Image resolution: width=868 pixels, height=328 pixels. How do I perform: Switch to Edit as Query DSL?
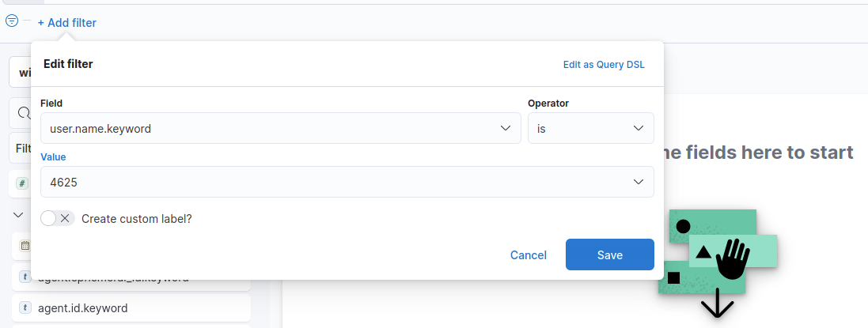604,65
